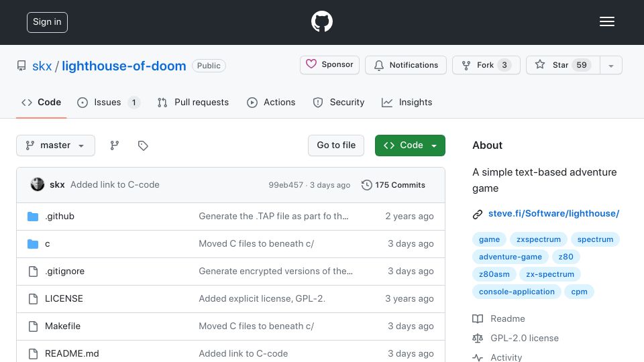Click the file icon beside LICENSE
The width and height of the screenshot is (644, 362).
pos(33,299)
